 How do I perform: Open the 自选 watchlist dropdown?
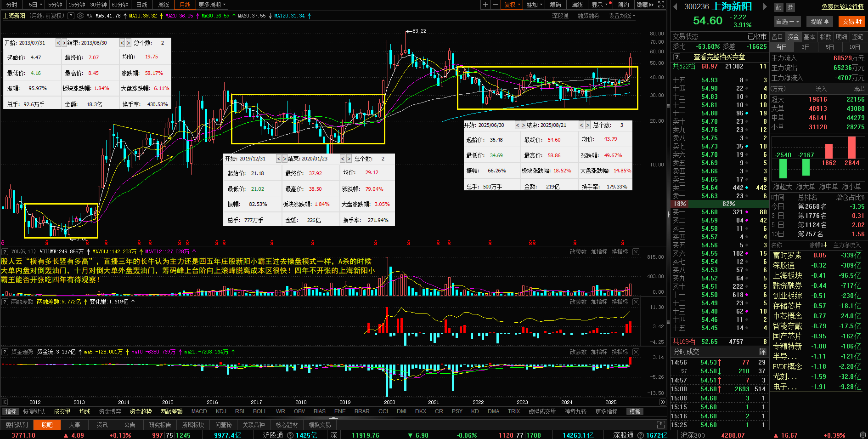(x=787, y=22)
